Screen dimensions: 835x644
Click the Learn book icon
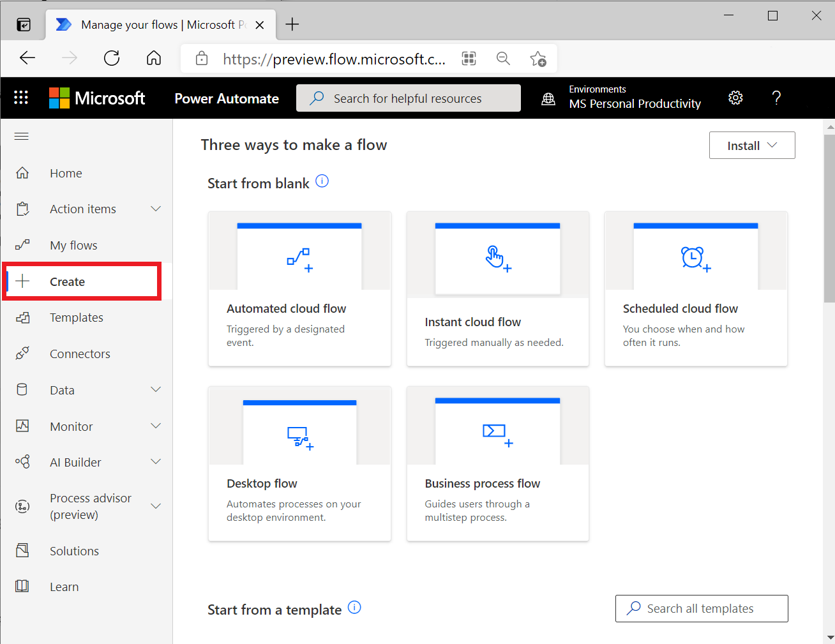[x=22, y=586]
